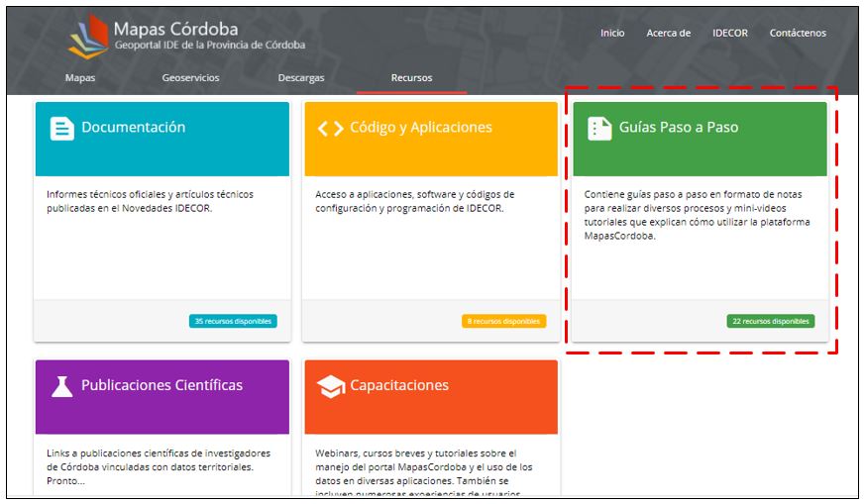This screenshot has height=504, width=865.
Task: Open the Guías Paso a Paso title
Action: click(x=679, y=128)
